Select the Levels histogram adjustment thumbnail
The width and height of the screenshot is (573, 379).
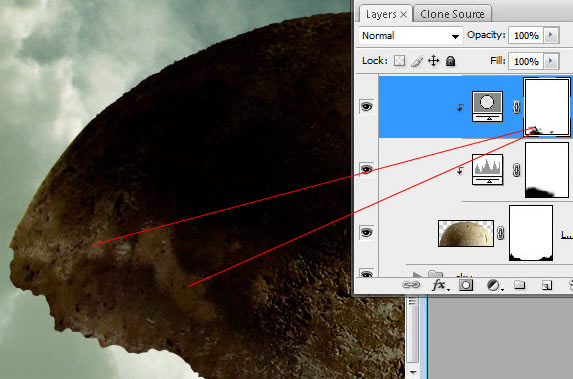487,169
